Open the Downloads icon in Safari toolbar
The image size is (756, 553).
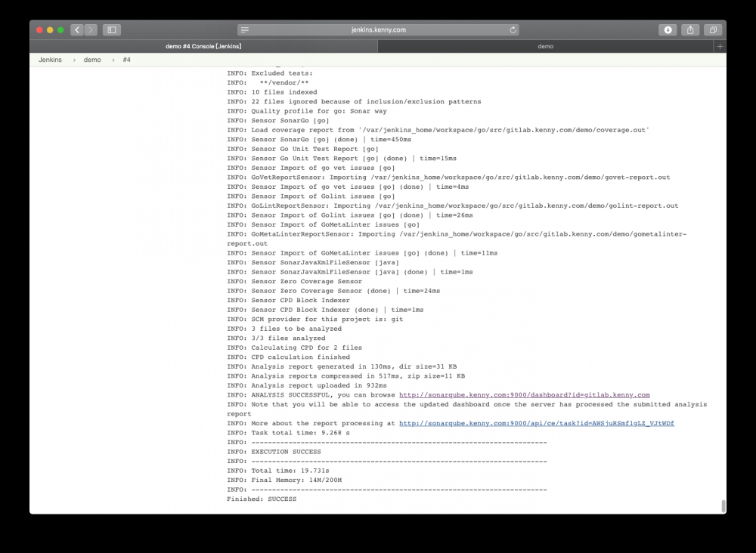click(x=668, y=29)
